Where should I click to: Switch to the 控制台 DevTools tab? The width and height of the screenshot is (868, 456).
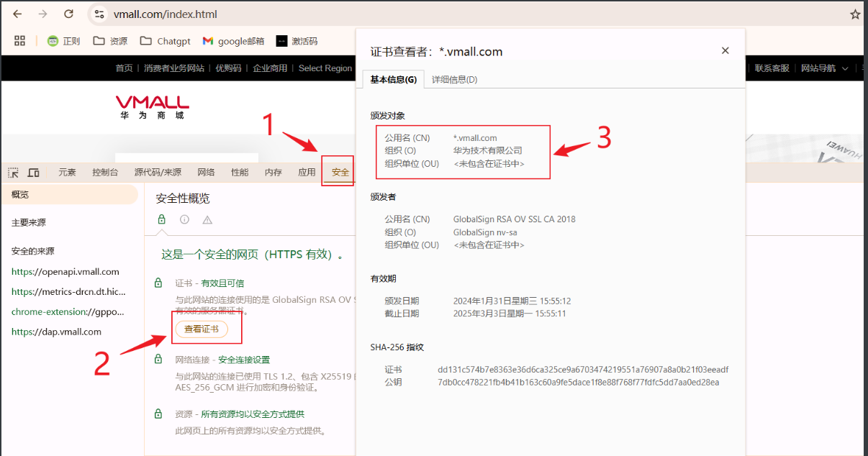click(x=105, y=173)
